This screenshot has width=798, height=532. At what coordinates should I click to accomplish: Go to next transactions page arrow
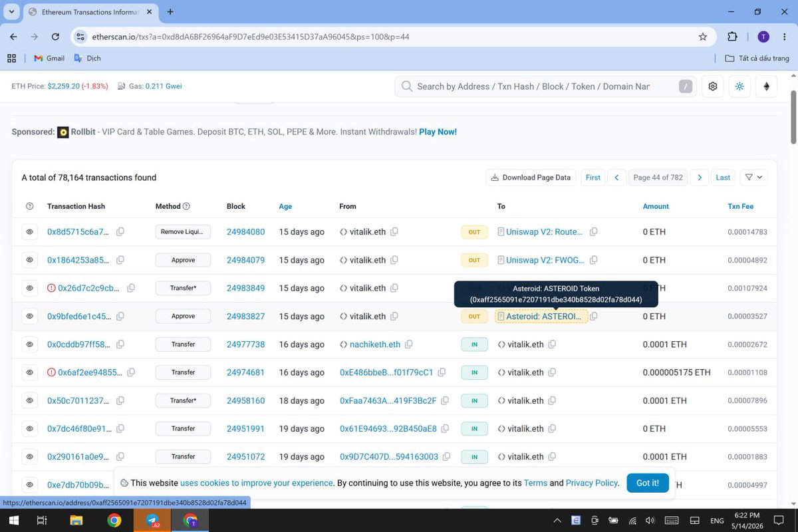699,178
